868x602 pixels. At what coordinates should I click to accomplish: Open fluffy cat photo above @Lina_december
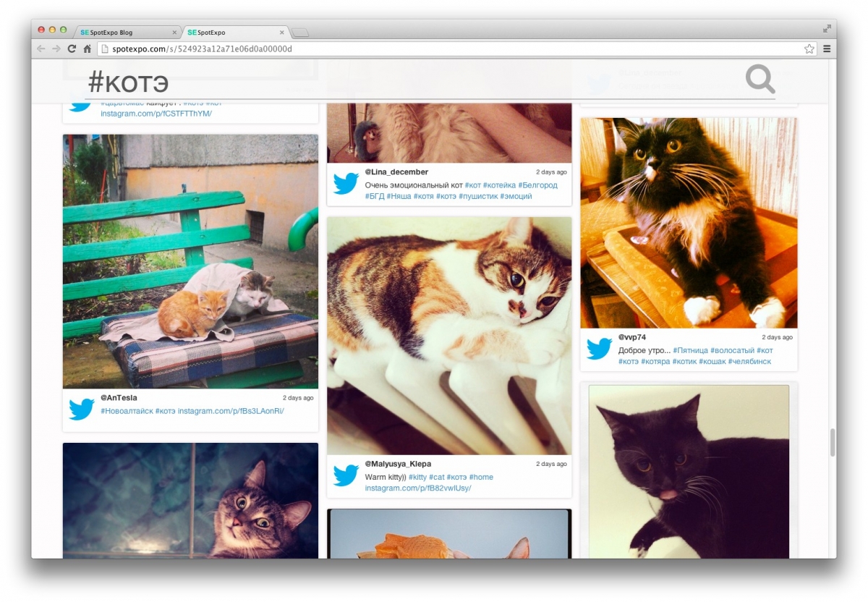449,132
